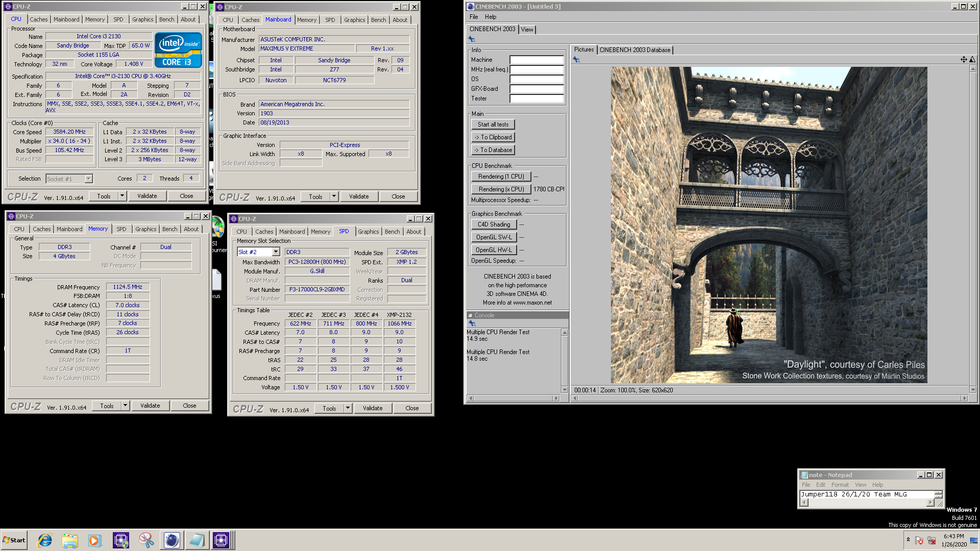Click the Machine input field
Image resolution: width=980 pixels, height=551 pixels.
pos(536,60)
